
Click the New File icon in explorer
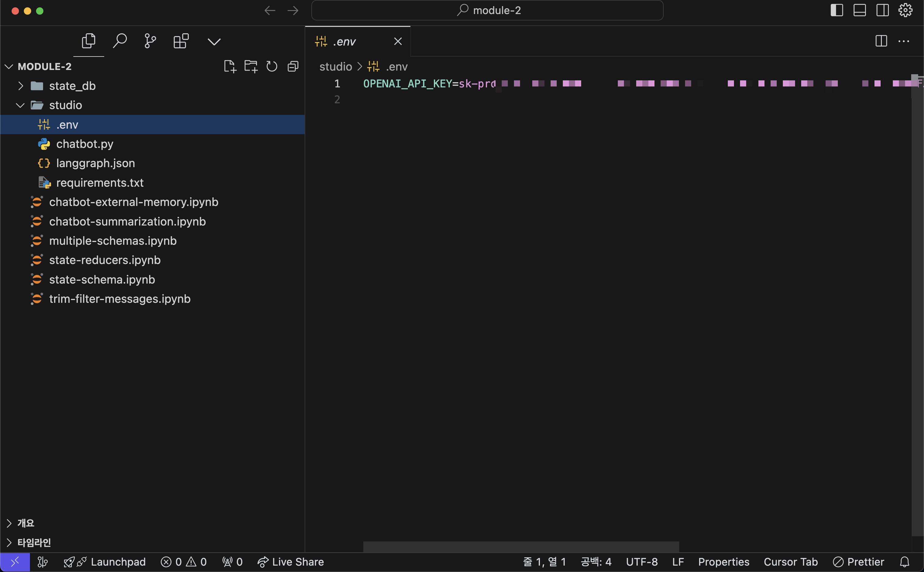pos(229,67)
